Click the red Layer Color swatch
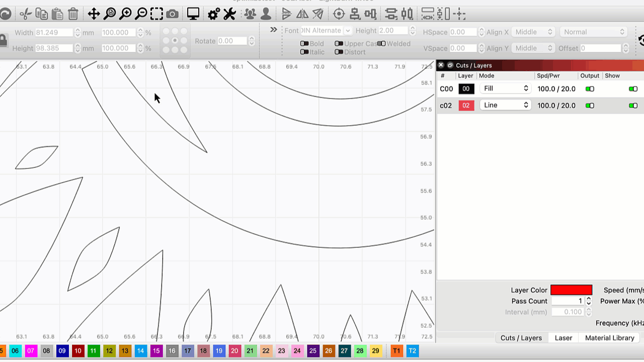This screenshot has width=644, height=362. pyautogui.click(x=571, y=290)
